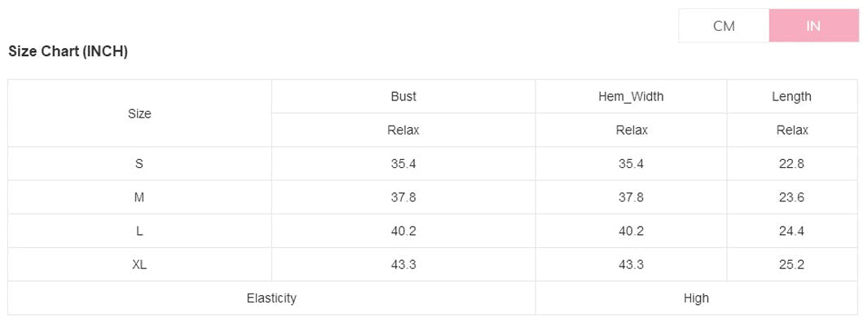The height and width of the screenshot is (327, 868).
Task: Select the L size row label
Action: pyautogui.click(x=139, y=231)
